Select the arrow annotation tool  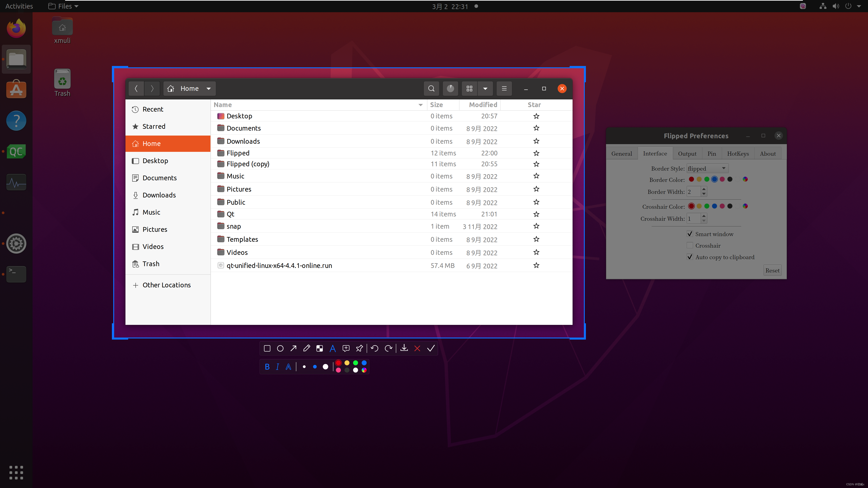pos(293,348)
